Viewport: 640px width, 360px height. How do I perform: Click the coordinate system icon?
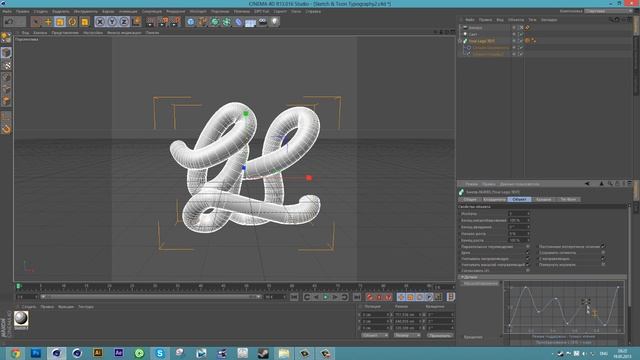click(136, 21)
